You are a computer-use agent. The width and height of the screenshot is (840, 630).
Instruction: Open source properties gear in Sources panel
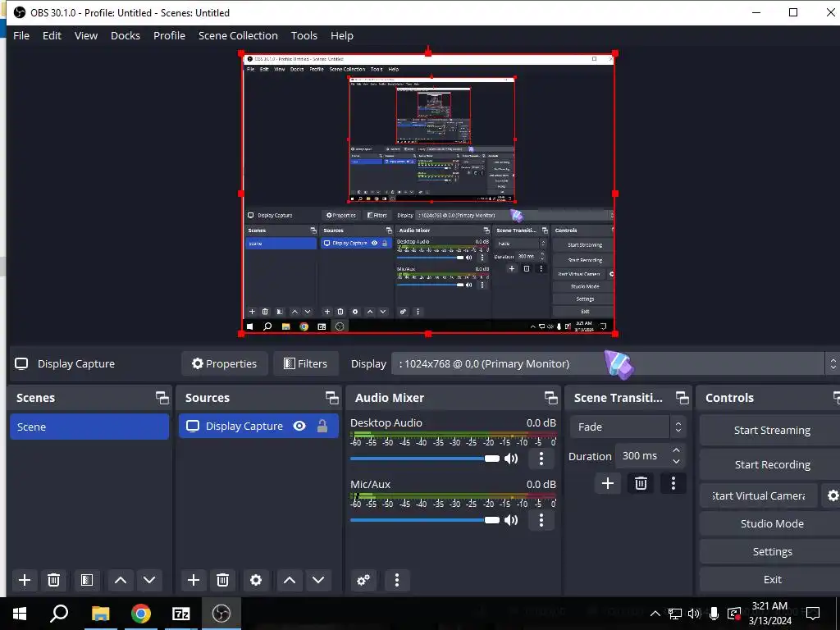(256, 580)
